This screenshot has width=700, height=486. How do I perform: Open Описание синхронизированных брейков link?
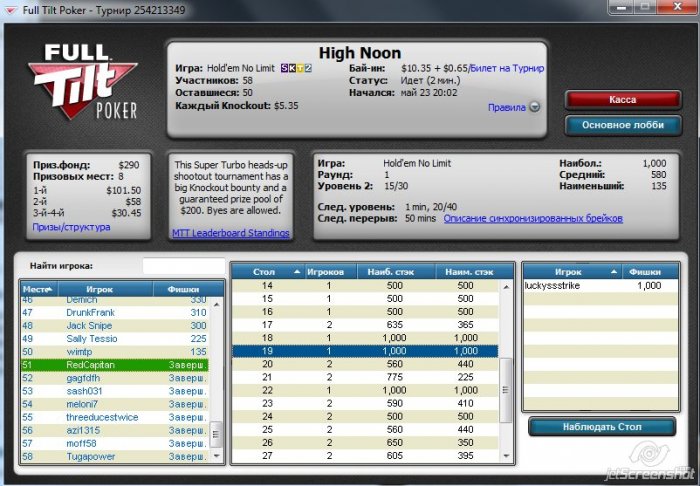(x=533, y=219)
